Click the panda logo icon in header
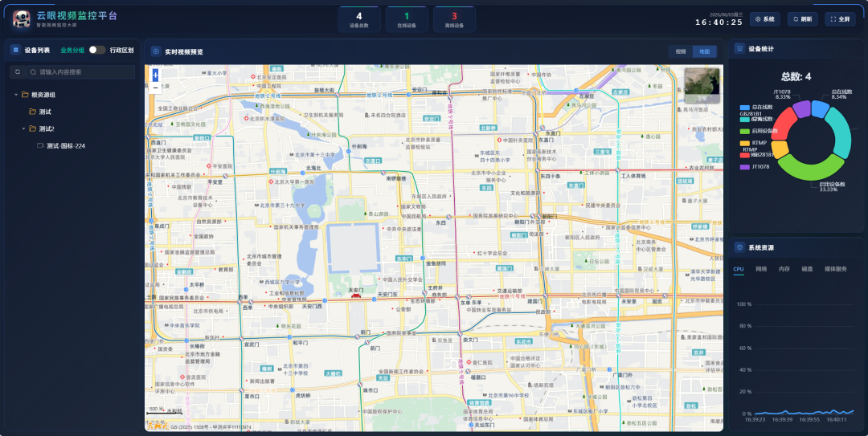This screenshot has height=436, width=868. (x=22, y=18)
